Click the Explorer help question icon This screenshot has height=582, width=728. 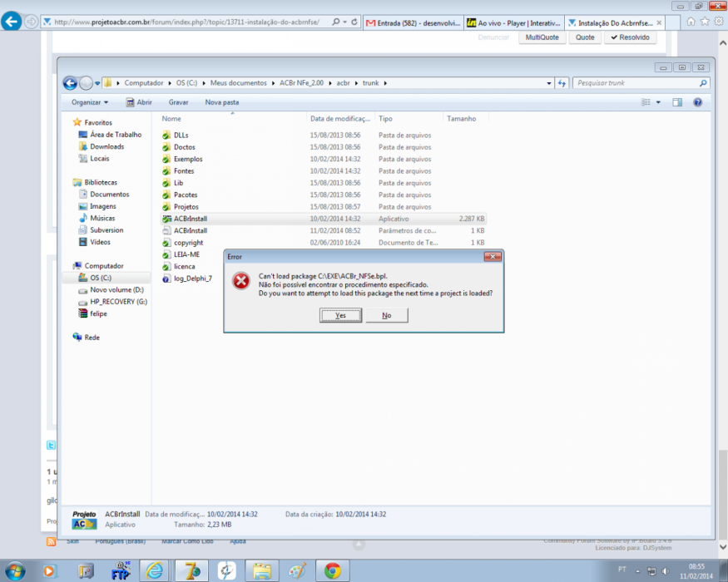697,102
